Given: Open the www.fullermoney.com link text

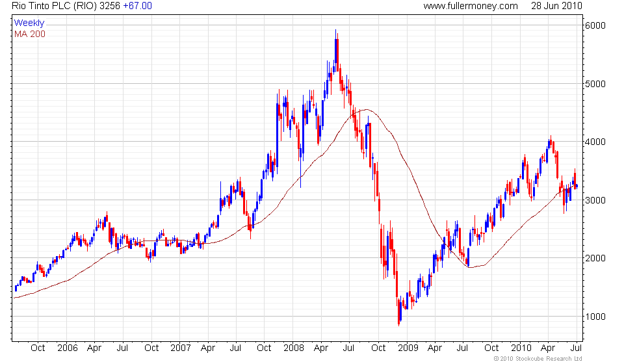Looking at the screenshot, I should pyautogui.click(x=471, y=6).
